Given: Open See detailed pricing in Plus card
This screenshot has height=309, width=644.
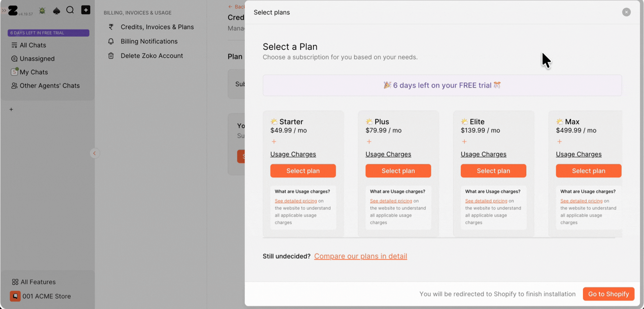Looking at the screenshot, I should tap(391, 201).
